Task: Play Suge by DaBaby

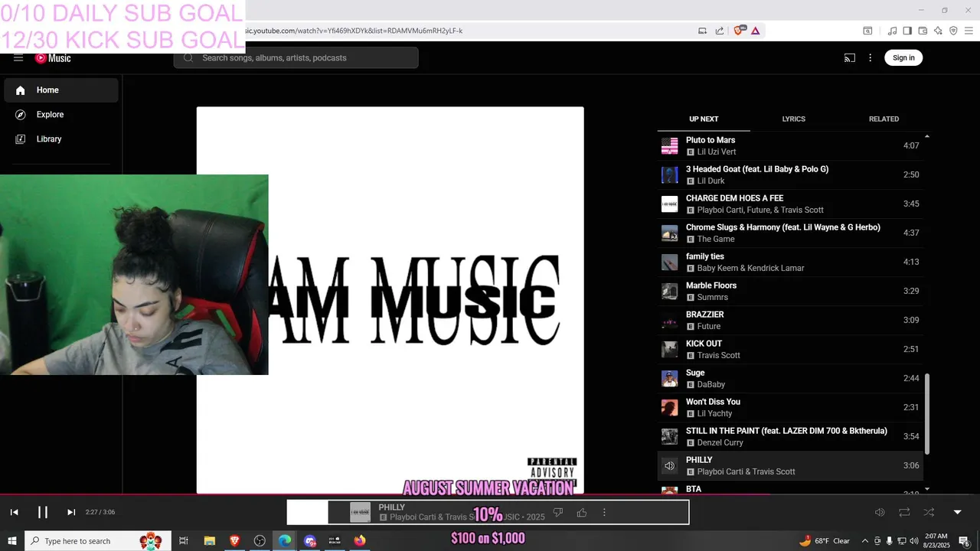Action: pos(790,378)
